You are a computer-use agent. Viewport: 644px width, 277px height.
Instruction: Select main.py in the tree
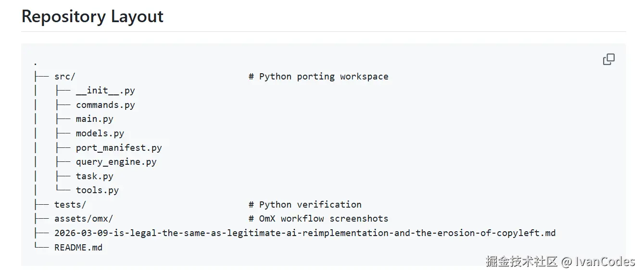94,119
